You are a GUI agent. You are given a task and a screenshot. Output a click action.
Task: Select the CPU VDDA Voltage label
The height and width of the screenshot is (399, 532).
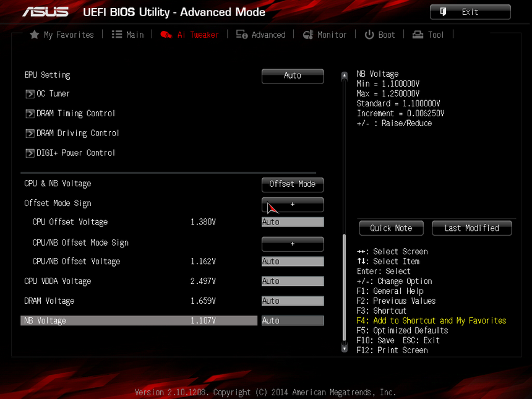58,281
